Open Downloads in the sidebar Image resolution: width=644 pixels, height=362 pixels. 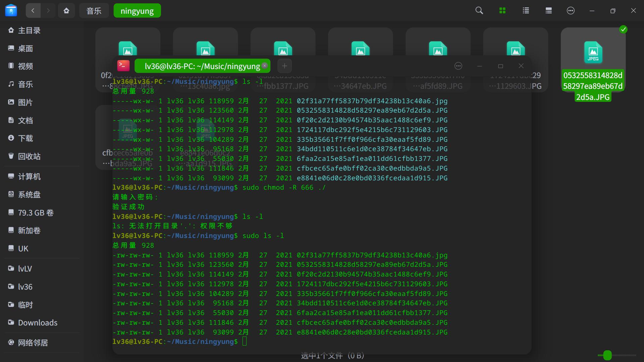(x=38, y=322)
